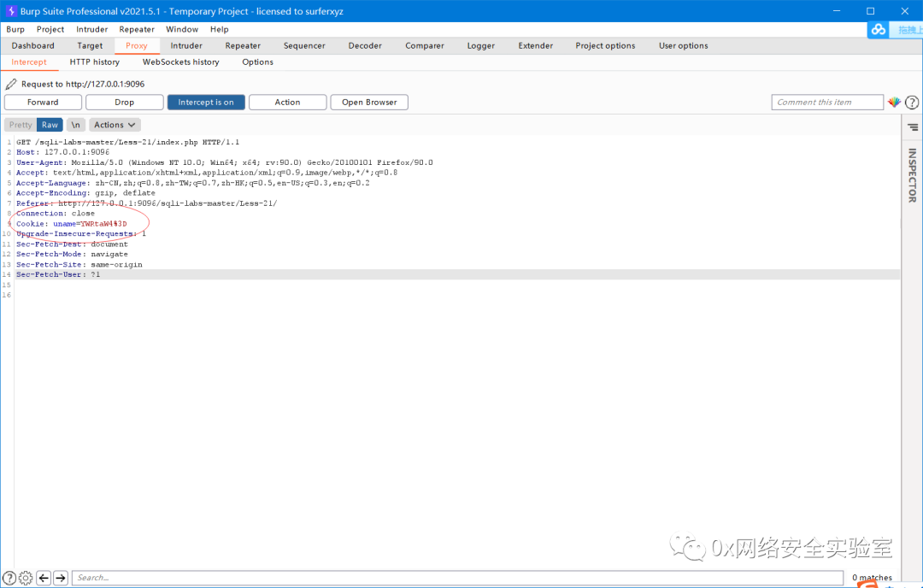Click the Host header line
This screenshot has height=588, width=923.
[x=63, y=152]
